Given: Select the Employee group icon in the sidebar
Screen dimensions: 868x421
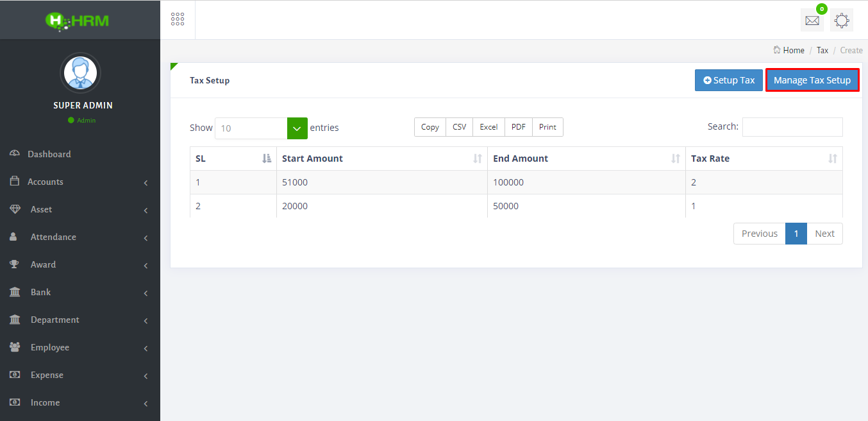Looking at the screenshot, I should click(x=15, y=347).
